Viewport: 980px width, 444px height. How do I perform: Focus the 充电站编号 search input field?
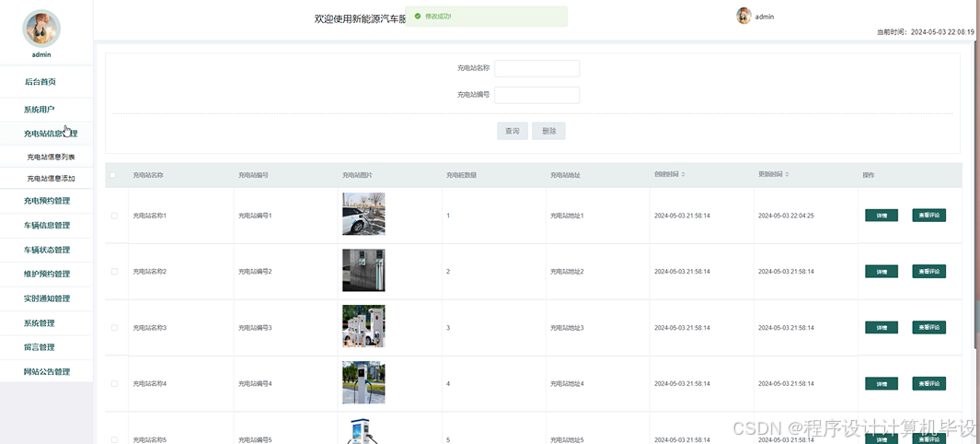coord(536,95)
